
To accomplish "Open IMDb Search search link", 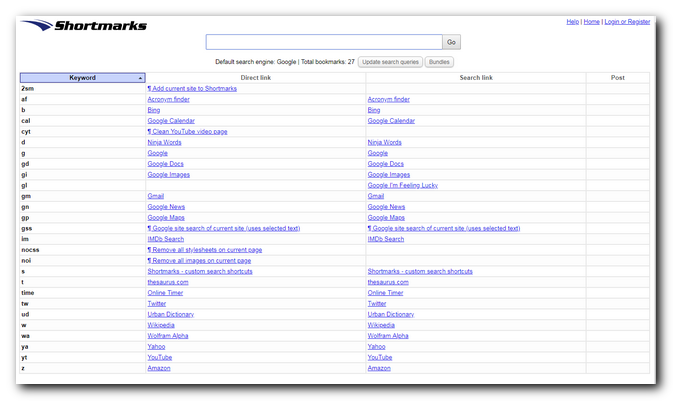I will tap(386, 239).
